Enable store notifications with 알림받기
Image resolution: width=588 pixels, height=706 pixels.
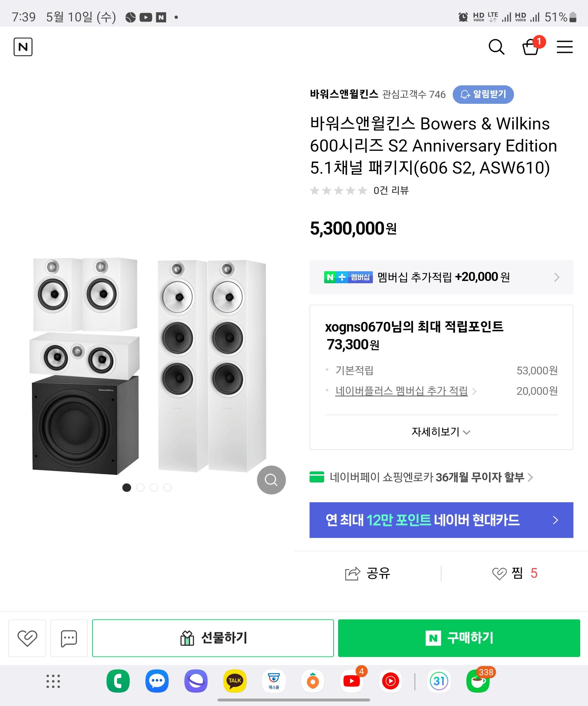click(x=483, y=94)
